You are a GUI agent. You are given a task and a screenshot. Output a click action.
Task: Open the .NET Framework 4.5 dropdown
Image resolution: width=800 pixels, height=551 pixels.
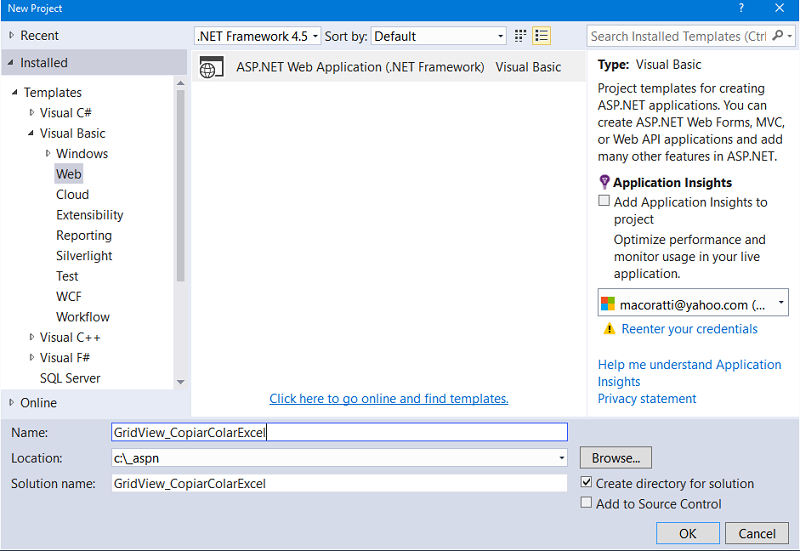click(x=258, y=36)
